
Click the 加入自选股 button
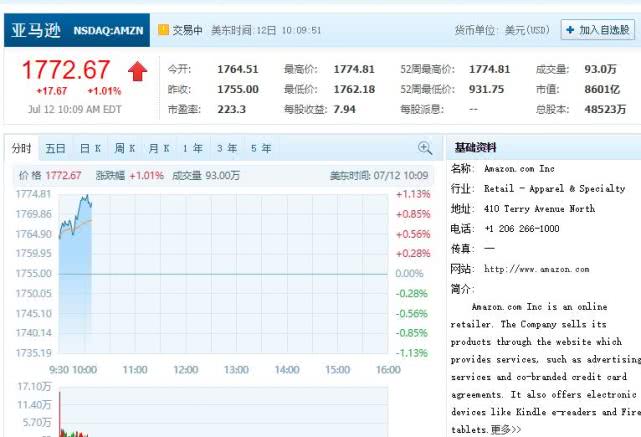pyautogui.click(x=598, y=30)
